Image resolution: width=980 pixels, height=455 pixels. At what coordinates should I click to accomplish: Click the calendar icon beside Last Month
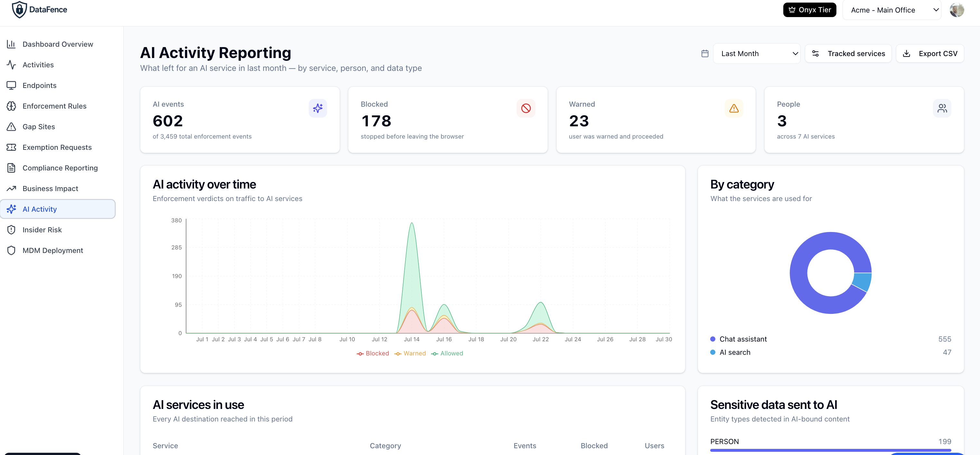coord(704,54)
